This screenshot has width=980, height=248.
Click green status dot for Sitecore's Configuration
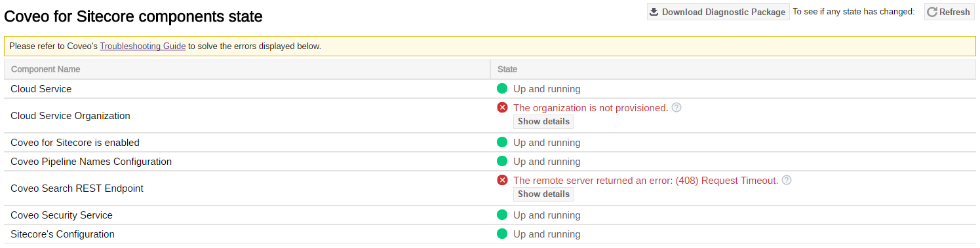pyautogui.click(x=503, y=234)
